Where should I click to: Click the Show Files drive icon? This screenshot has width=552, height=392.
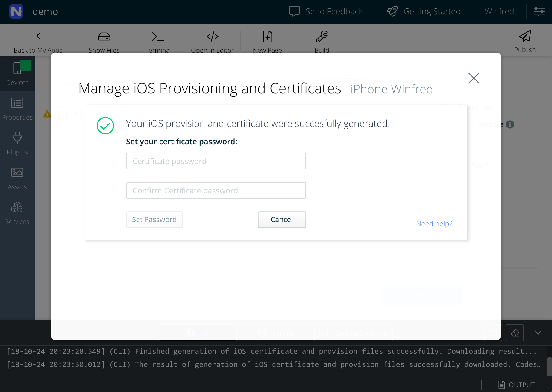(x=104, y=37)
